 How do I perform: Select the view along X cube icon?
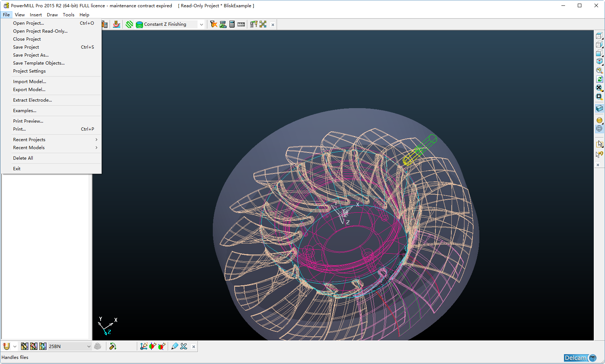click(x=599, y=36)
